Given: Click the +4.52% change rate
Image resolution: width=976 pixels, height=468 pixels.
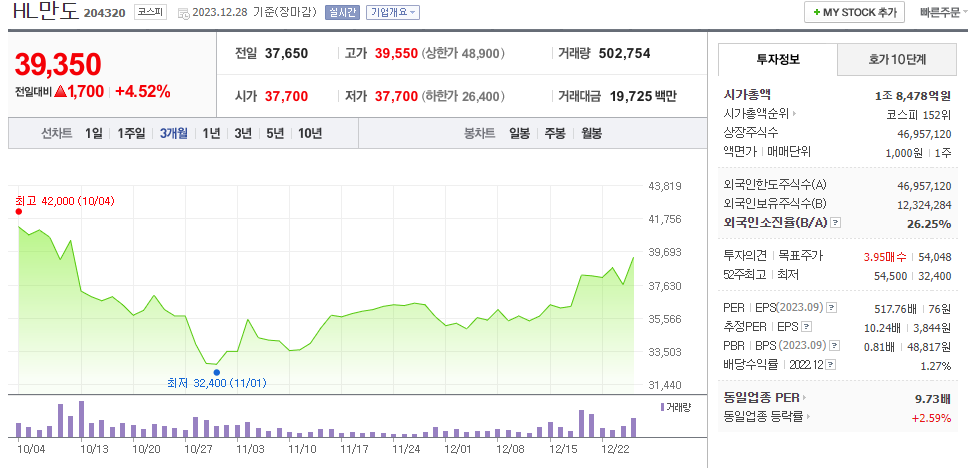Looking at the screenshot, I should click(143, 91).
